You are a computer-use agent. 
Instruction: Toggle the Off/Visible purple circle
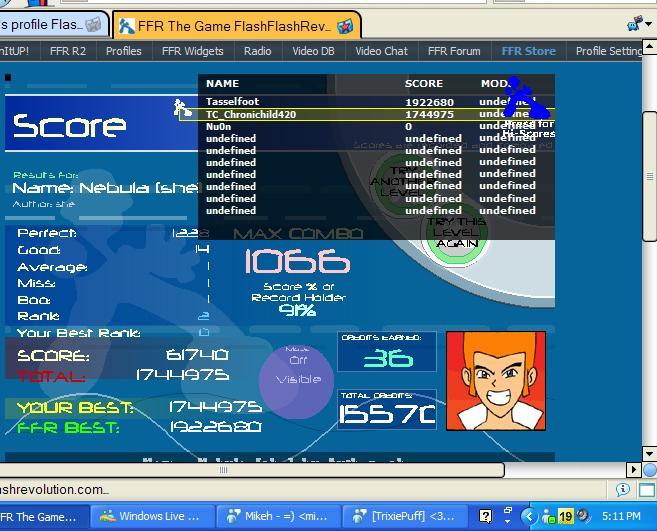tap(297, 379)
